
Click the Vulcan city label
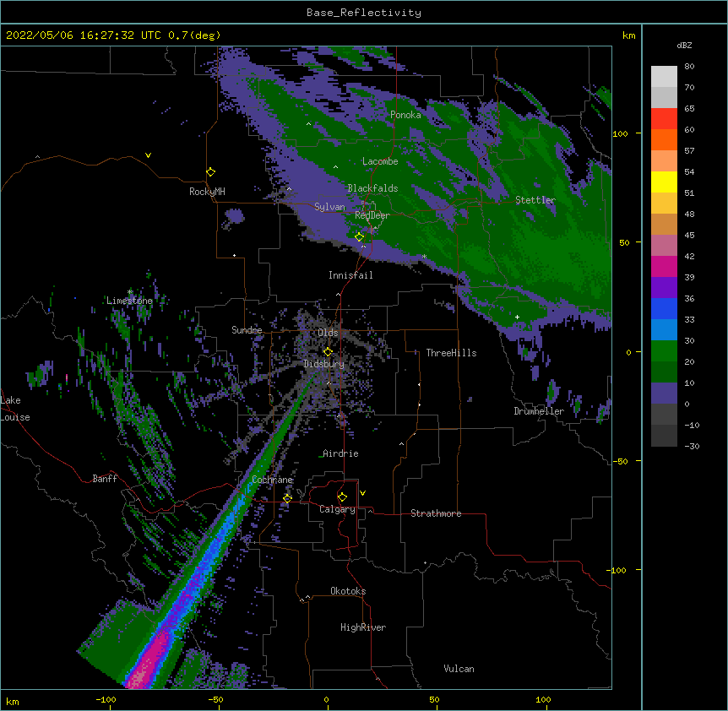[x=459, y=669]
